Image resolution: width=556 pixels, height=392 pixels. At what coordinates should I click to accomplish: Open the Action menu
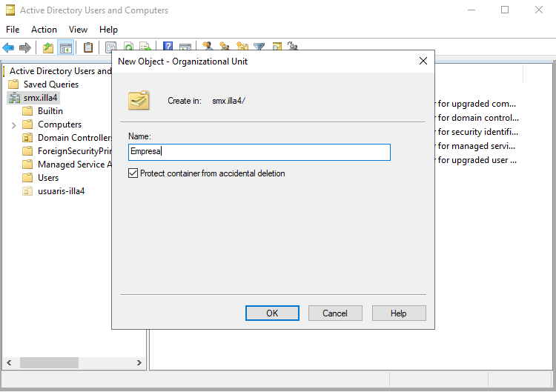[44, 30]
